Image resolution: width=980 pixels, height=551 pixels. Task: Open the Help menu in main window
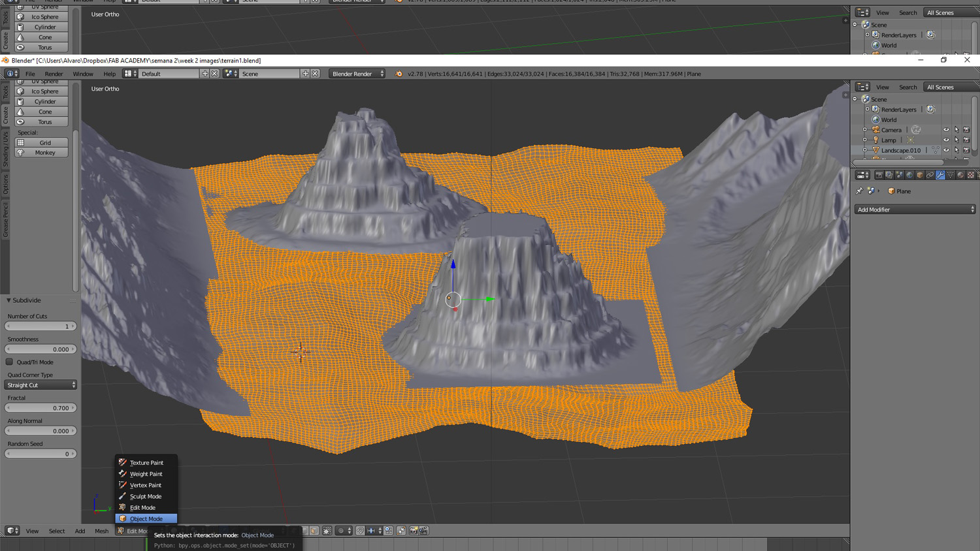coord(109,74)
